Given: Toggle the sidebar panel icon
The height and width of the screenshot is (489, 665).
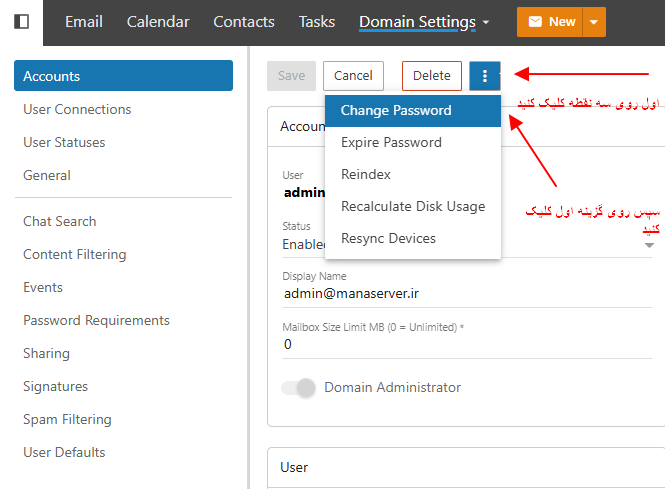Looking at the screenshot, I should point(22,21).
